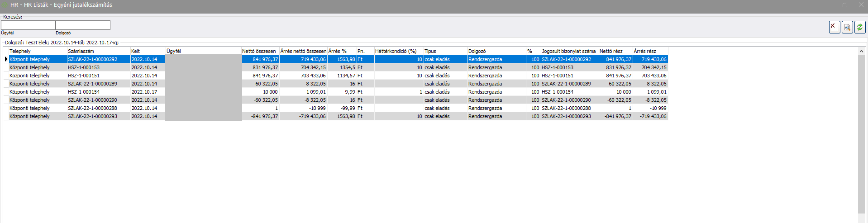Viewport: 868px width, 223px height.
Task: Click the Jogosult bizonylat száma header
Action: point(569,51)
